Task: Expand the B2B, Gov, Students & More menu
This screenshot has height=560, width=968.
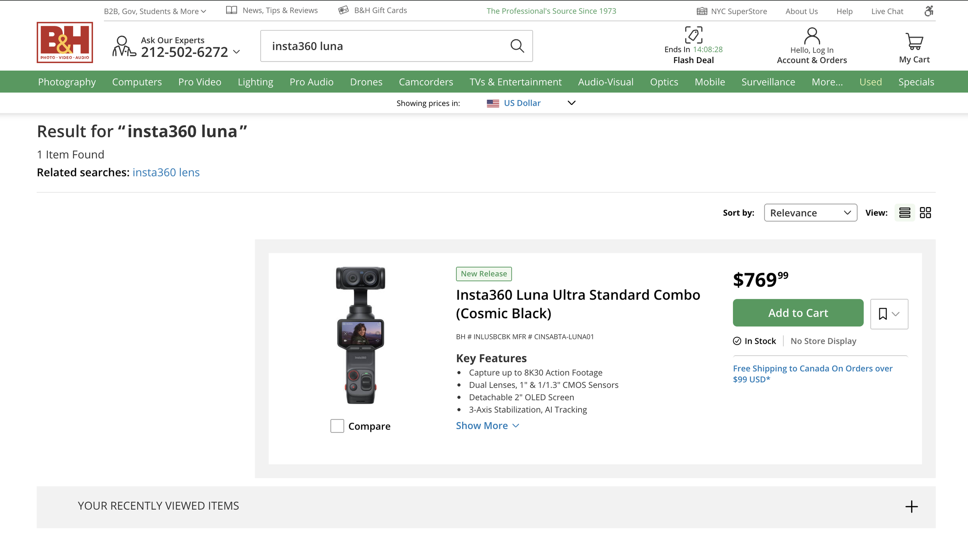Action: 155,11
